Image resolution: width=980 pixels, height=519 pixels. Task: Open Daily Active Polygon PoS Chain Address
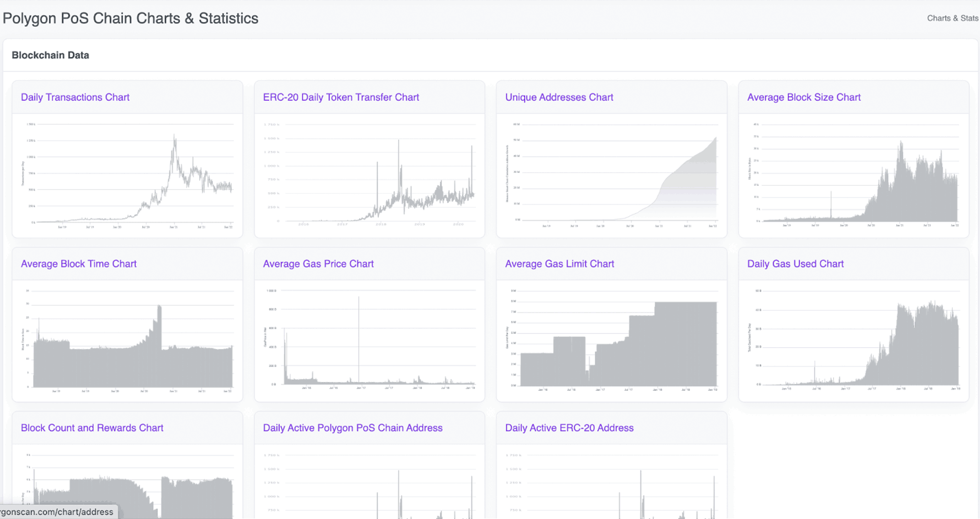352,427
